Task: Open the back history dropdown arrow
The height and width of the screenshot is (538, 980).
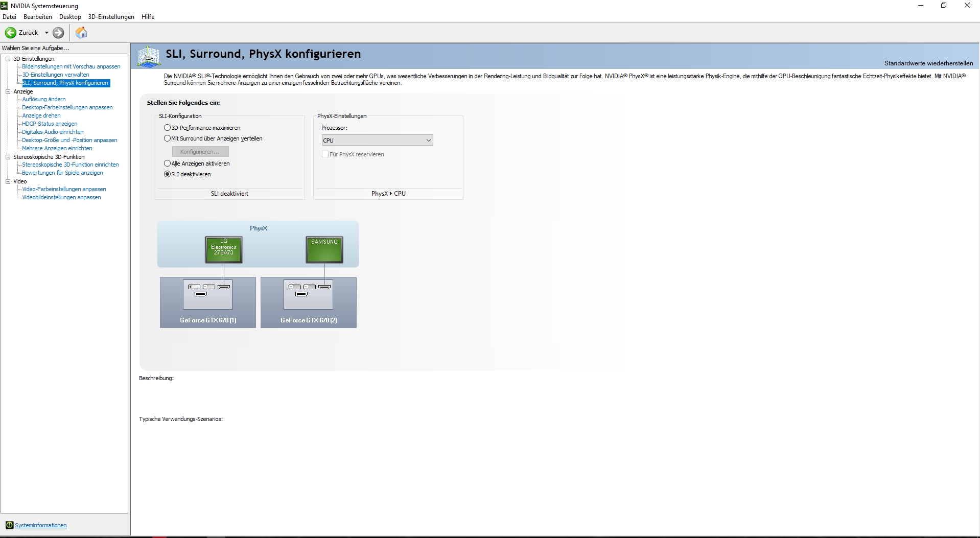Action: [x=46, y=33]
